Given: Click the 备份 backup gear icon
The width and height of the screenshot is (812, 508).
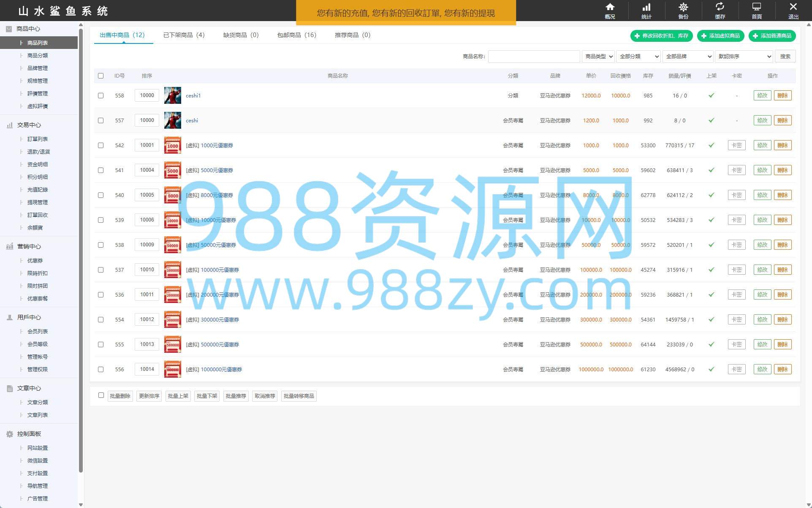Looking at the screenshot, I should tap(683, 7).
